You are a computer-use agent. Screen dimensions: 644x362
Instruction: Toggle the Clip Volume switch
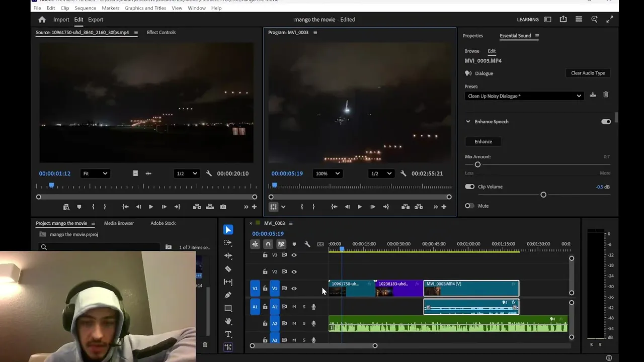pyautogui.click(x=469, y=187)
